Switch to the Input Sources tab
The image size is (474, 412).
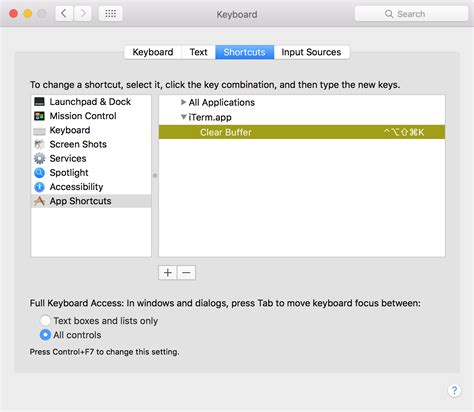tap(311, 52)
